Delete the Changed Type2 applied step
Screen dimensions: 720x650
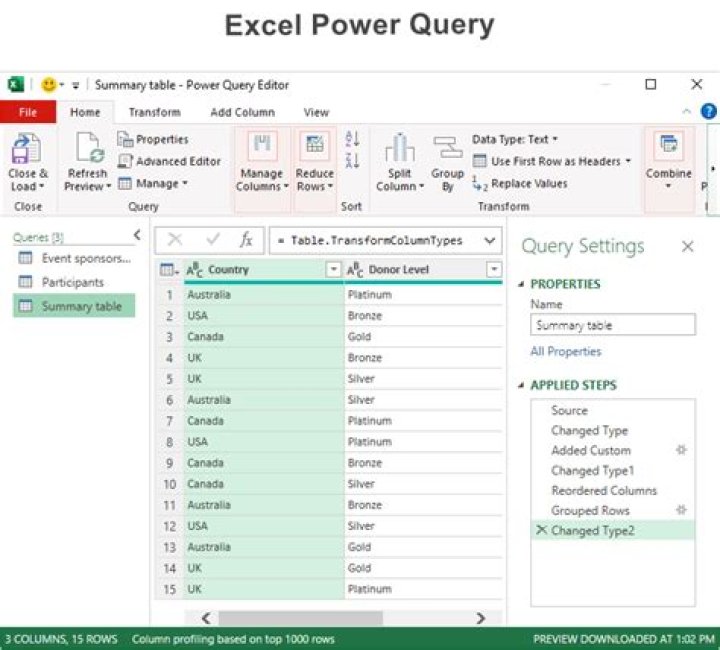pos(541,530)
